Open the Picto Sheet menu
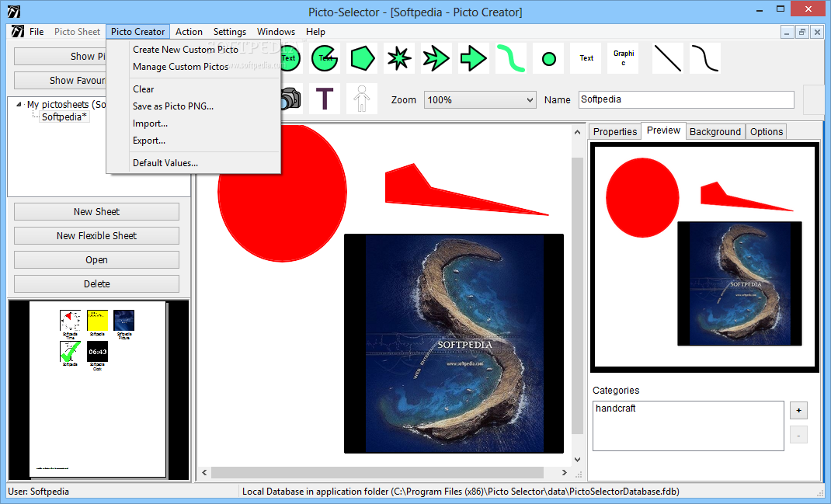The width and height of the screenshot is (831, 504). (77, 31)
